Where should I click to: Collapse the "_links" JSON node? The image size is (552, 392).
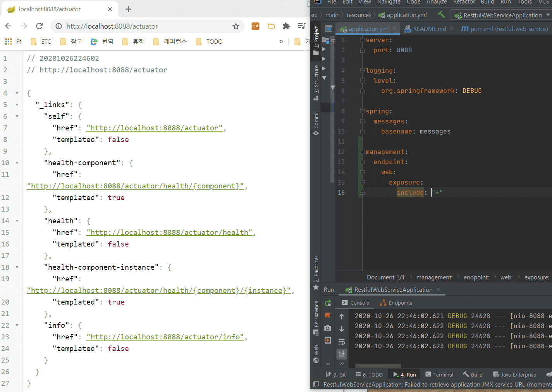pyautogui.click(x=17, y=105)
